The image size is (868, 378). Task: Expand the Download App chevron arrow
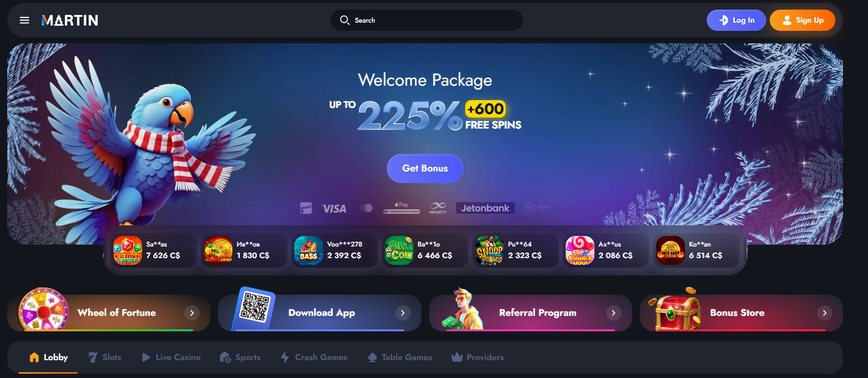point(403,313)
